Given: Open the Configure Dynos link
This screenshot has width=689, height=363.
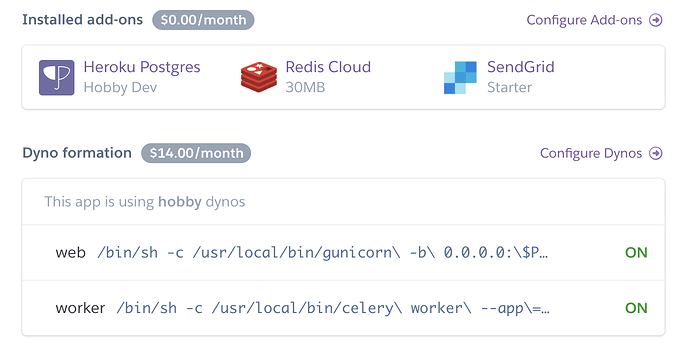Looking at the screenshot, I should click(591, 153).
